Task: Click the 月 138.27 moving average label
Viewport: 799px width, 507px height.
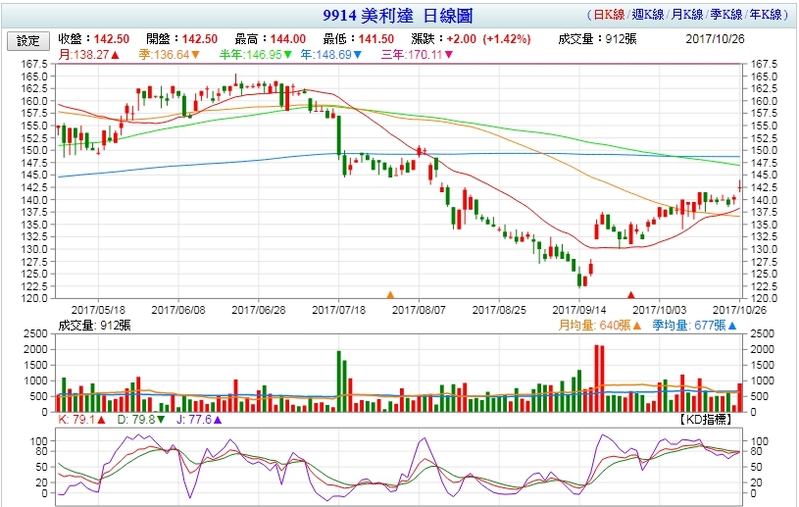Action: 89,55
